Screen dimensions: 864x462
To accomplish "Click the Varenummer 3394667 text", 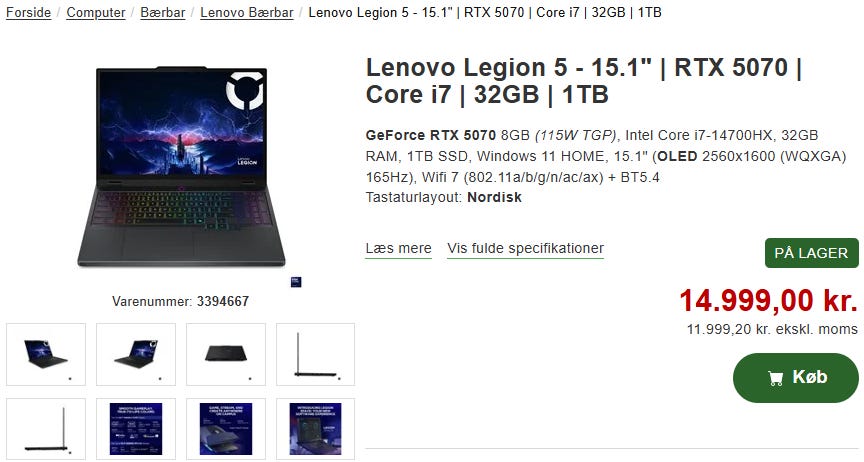I will pyautogui.click(x=180, y=302).
